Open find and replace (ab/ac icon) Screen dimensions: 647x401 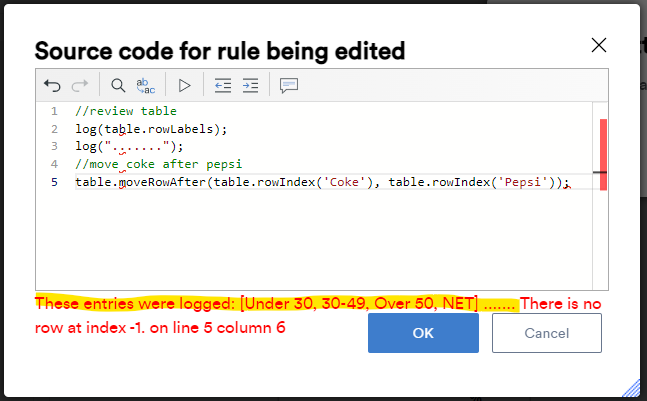point(146,86)
